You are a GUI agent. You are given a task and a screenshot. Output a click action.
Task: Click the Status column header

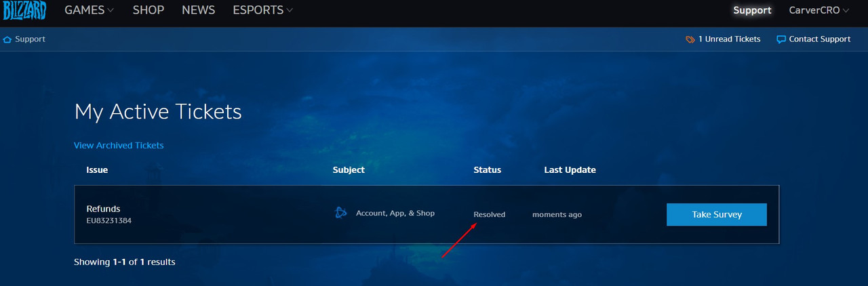[488, 169]
